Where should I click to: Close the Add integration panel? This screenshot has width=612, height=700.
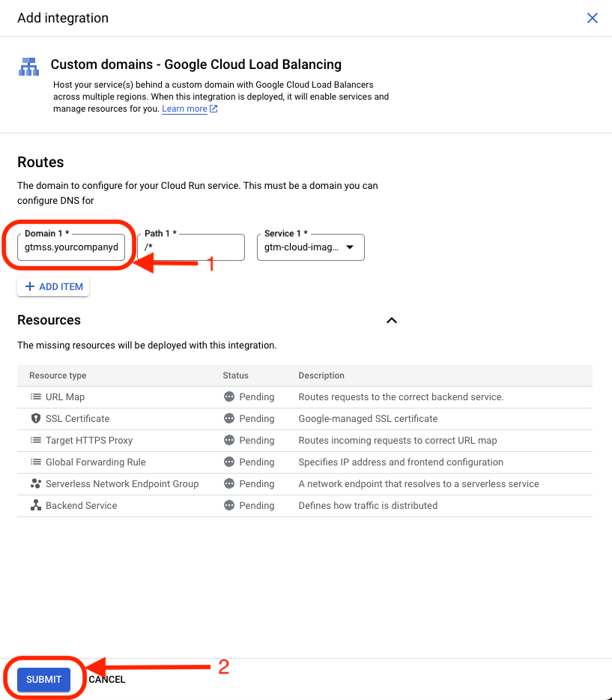point(592,18)
